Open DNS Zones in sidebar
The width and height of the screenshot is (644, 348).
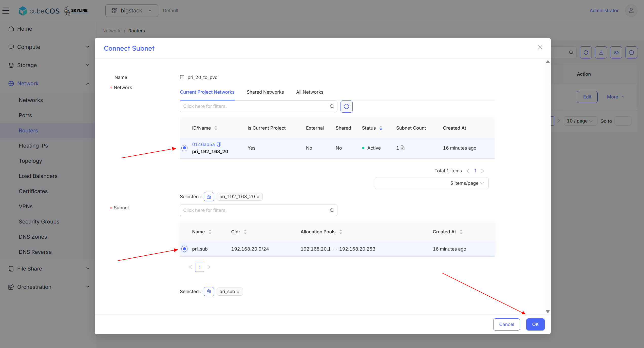click(33, 237)
